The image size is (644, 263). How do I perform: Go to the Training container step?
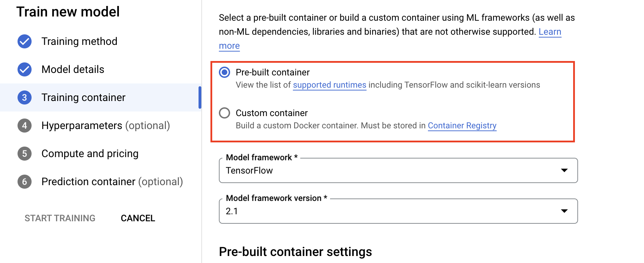pos(83,97)
